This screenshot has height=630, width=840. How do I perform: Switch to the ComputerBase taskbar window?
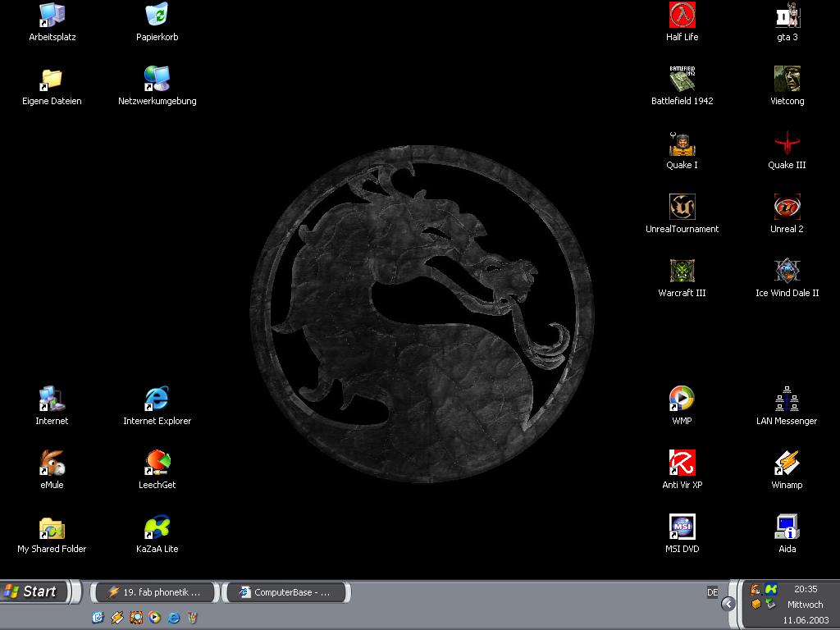(x=286, y=592)
